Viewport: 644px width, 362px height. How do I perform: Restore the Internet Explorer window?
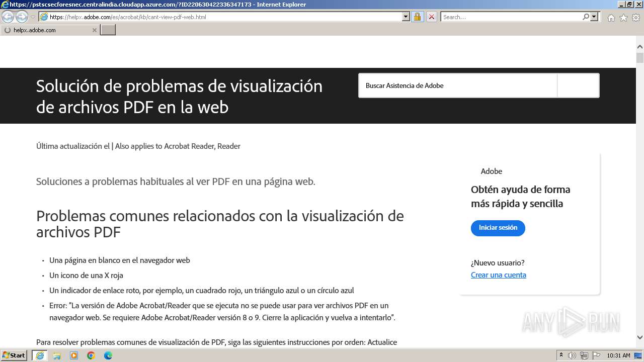pyautogui.click(x=629, y=4)
